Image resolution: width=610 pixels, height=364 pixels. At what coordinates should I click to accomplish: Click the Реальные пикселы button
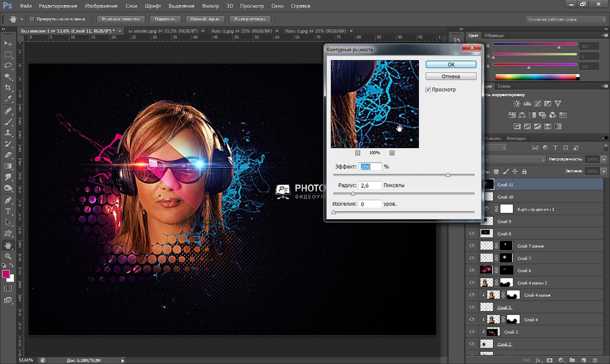(121, 19)
